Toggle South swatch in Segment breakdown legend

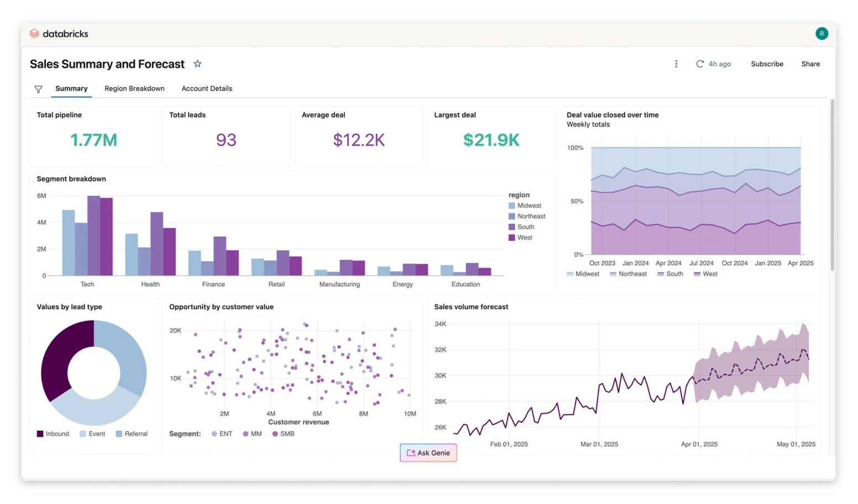click(511, 227)
